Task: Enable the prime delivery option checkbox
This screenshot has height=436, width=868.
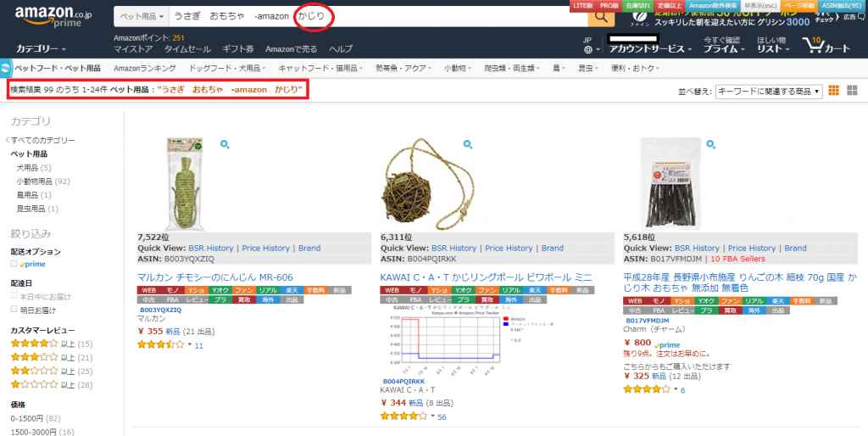Action: [x=14, y=265]
